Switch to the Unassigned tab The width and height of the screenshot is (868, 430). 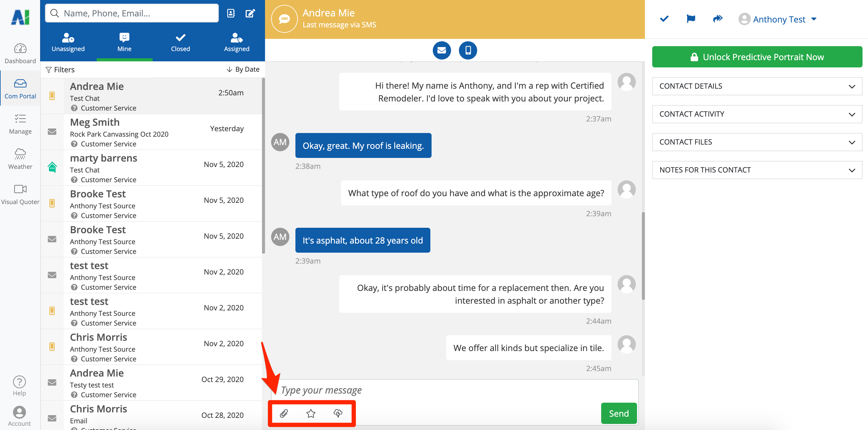click(x=68, y=43)
